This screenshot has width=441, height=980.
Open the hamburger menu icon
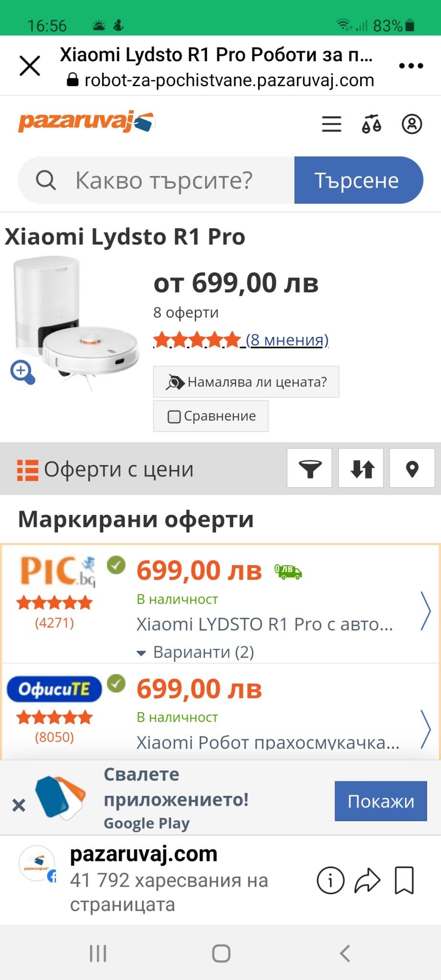[331, 124]
